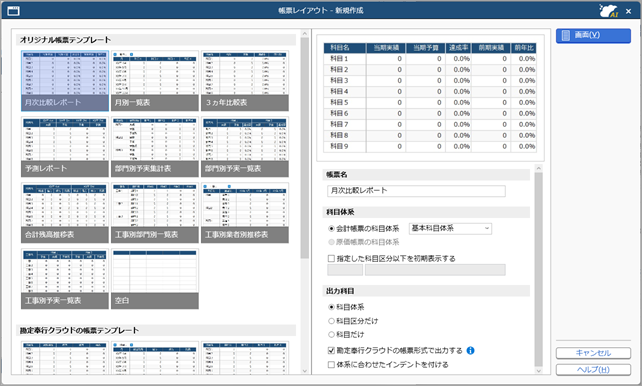
Task: Click the 勘定奉行クラウドの帳票テンプレート section header
Action: pyautogui.click(x=156, y=330)
